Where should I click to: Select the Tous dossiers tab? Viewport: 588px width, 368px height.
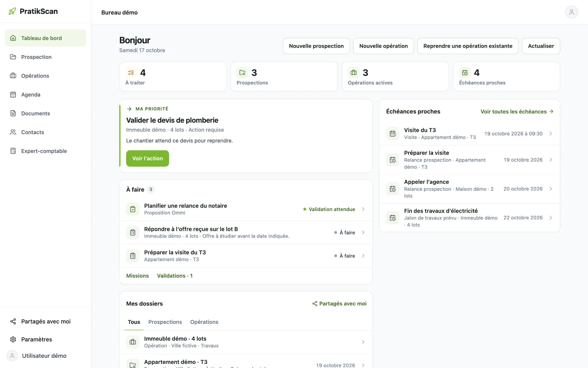134,322
